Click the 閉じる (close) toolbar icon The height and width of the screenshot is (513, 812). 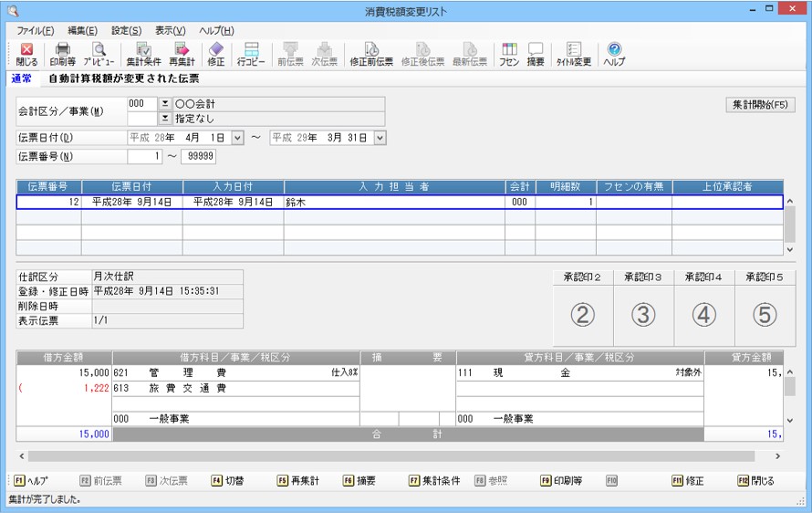[x=26, y=54]
